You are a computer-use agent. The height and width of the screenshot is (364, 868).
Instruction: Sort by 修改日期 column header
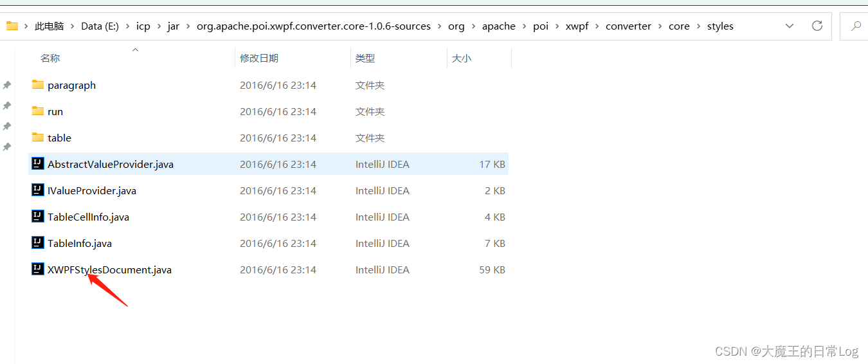click(259, 58)
